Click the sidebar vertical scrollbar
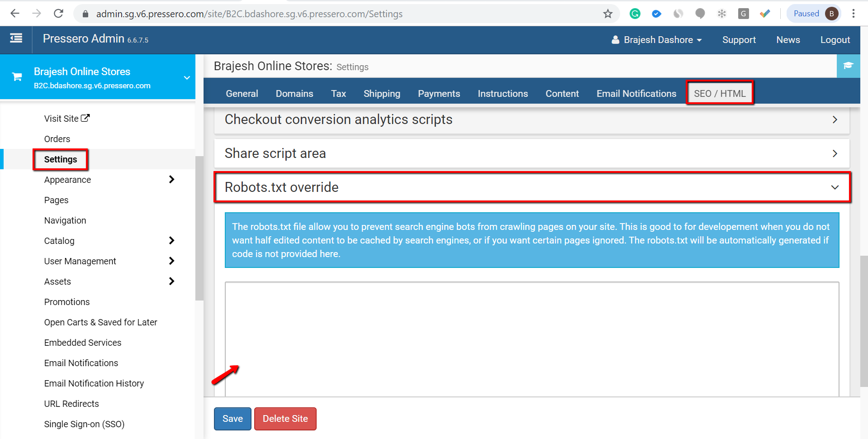The image size is (868, 439). coord(199,228)
